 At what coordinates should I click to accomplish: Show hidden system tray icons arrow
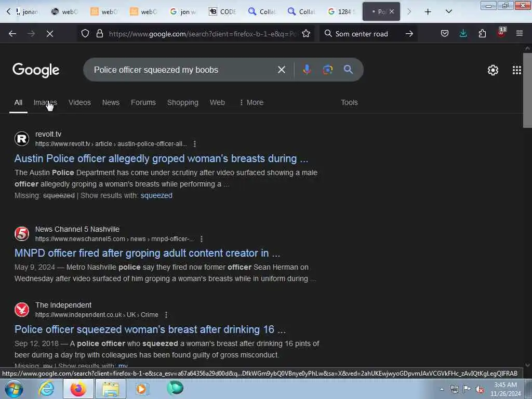(x=442, y=389)
